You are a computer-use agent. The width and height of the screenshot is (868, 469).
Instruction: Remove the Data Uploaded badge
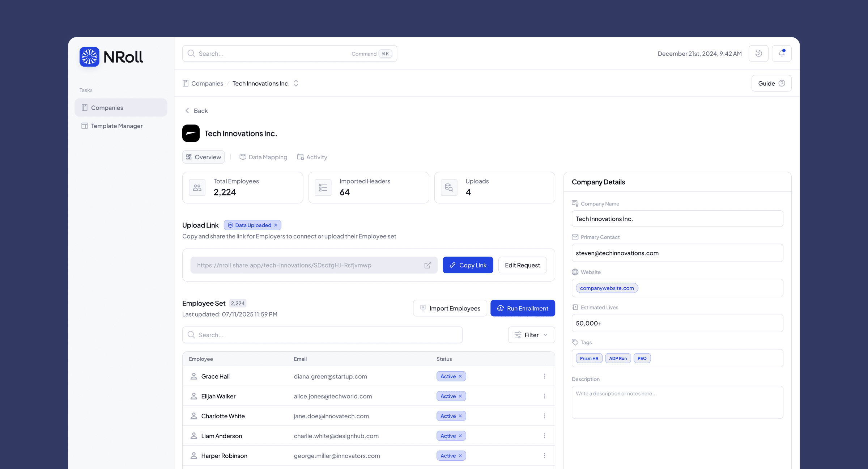click(276, 225)
